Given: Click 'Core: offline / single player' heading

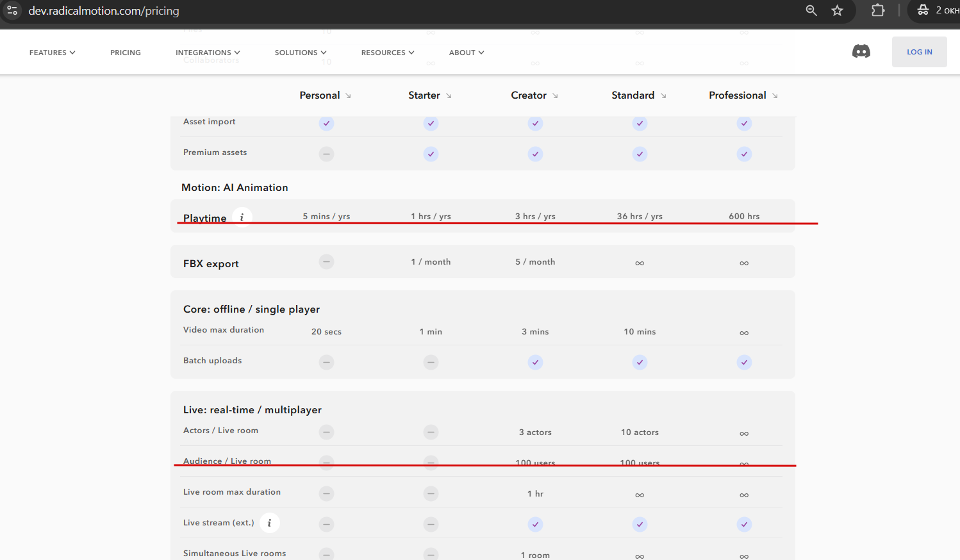Looking at the screenshot, I should tap(251, 309).
